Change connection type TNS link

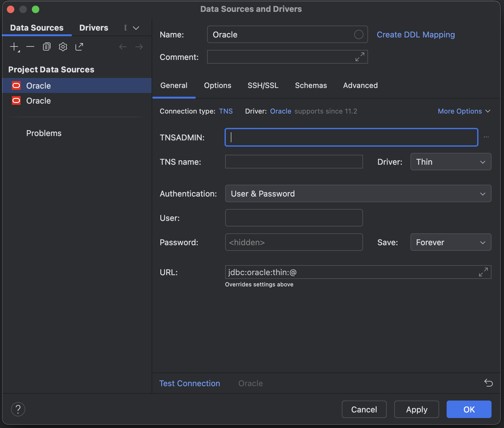click(x=226, y=111)
